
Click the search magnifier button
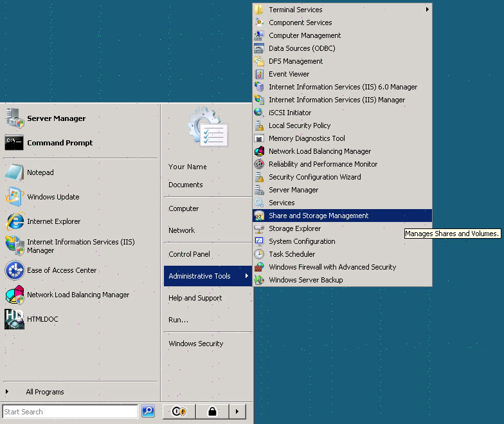(148, 410)
